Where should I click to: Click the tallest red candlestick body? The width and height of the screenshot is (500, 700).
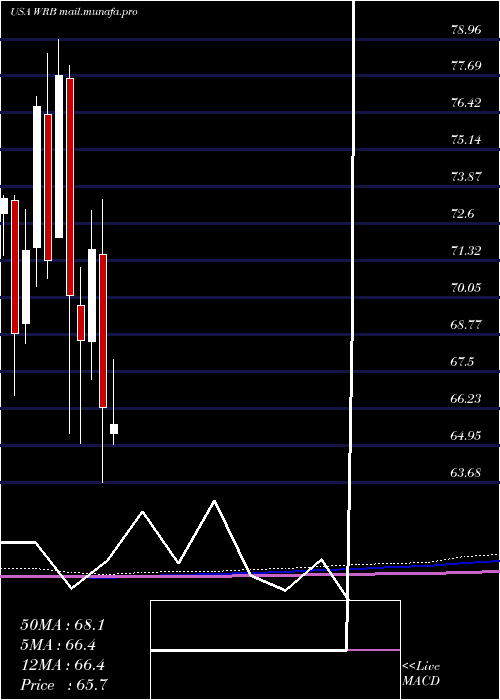70,187
